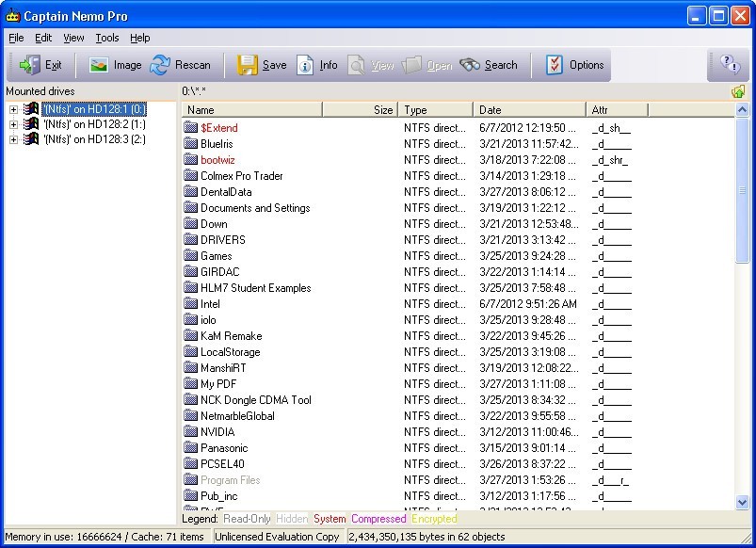756x548 pixels.
Task: Click the scroll down arrow of the file list
Action: pyautogui.click(x=740, y=503)
